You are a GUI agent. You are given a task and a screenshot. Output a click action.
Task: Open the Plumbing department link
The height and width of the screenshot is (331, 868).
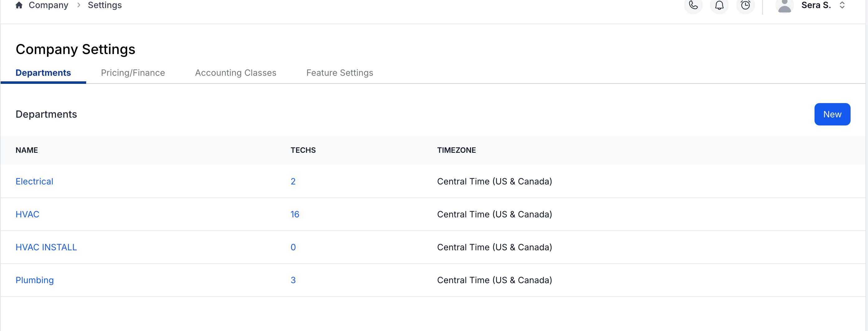[x=35, y=280]
